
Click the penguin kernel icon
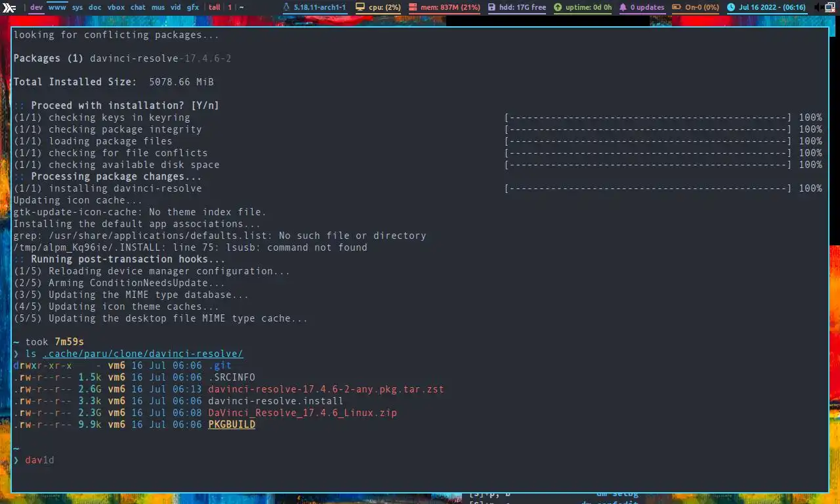(x=287, y=7)
